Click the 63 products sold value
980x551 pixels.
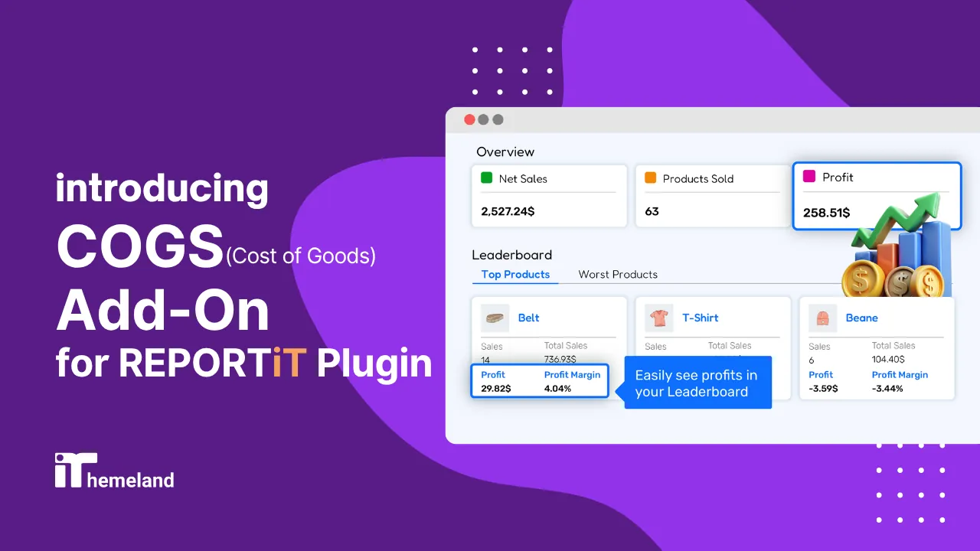point(652,211)
